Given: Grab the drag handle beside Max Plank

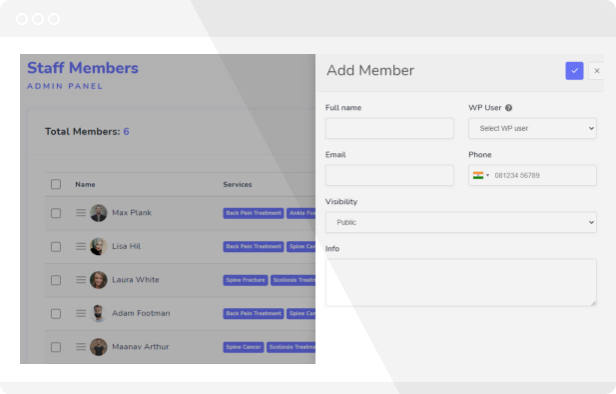Looking at the screenshot, I should point(81,213).
